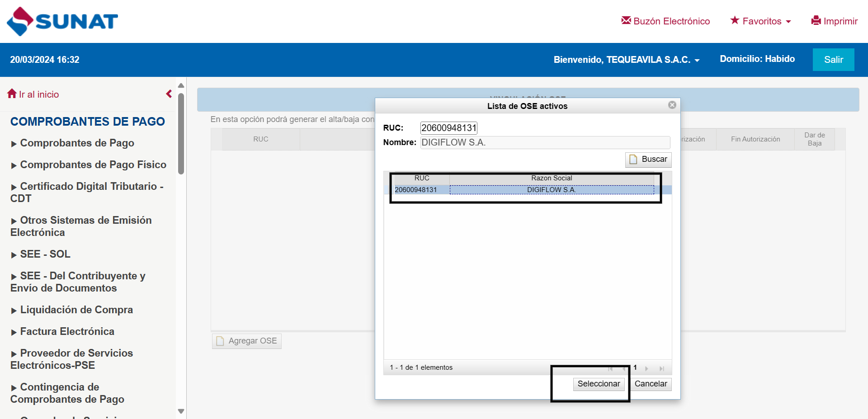Click the sidebar scrollbar down arrow

point(181,411)
